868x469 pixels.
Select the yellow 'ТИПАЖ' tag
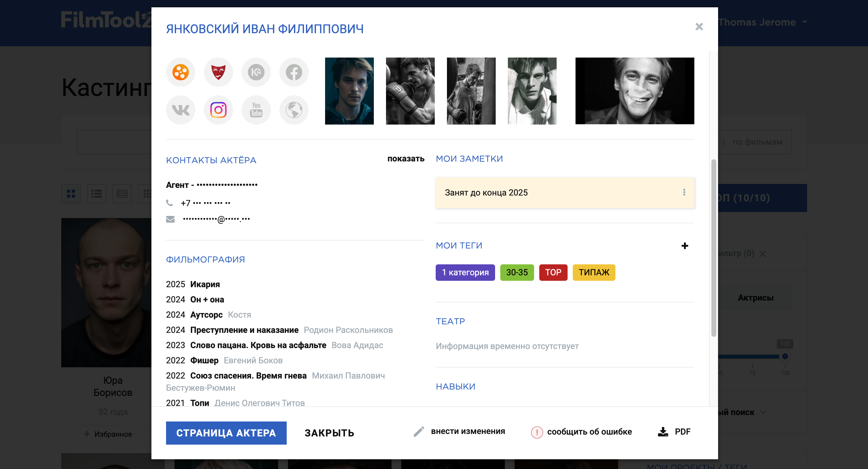tap(594, 273)
